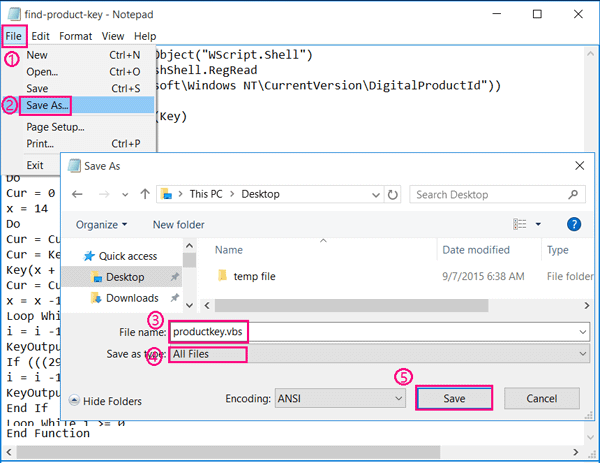Open Save As dialog help
Viewport: 600px width, 463px height.
point(574,224)
